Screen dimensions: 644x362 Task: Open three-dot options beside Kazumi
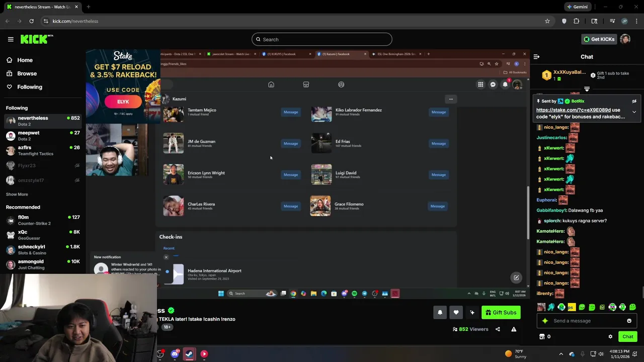click(451, 99)
